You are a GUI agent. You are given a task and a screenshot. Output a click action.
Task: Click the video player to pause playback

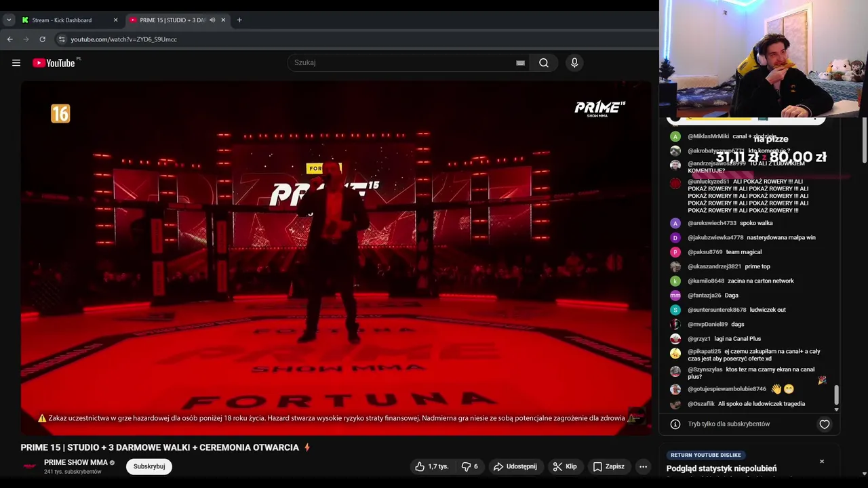pyautogui.click(x=336, y=258)
